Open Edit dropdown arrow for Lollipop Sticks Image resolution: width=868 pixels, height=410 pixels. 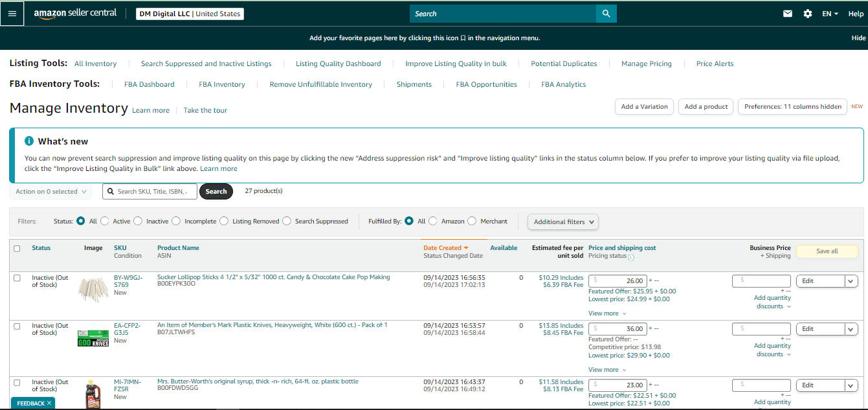(852, 281)
